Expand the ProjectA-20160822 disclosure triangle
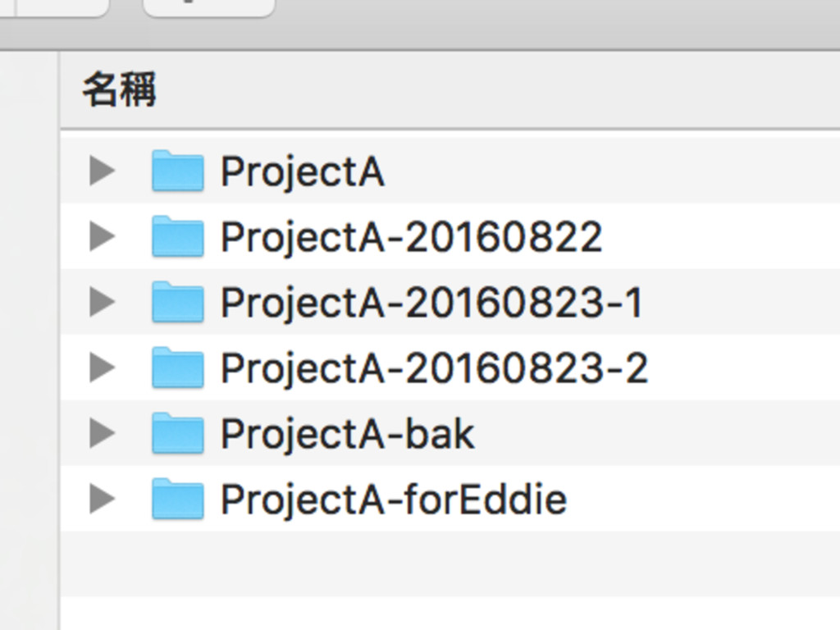 tap(102, 237)
